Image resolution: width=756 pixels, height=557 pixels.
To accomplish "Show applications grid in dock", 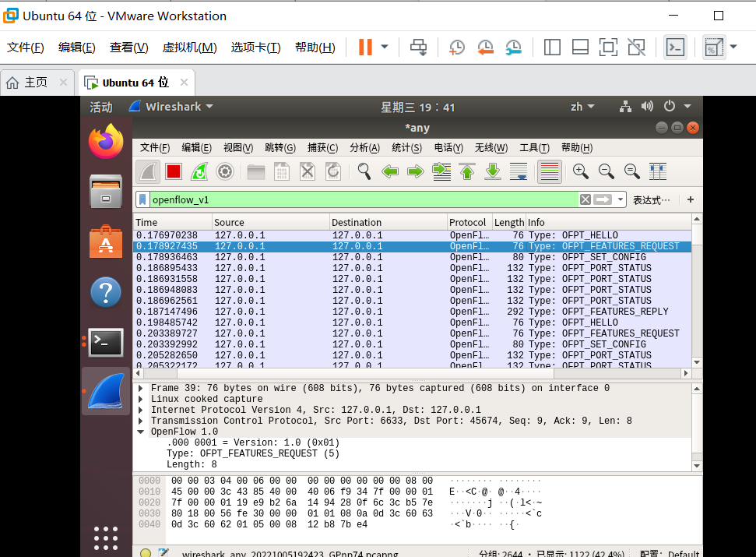I will pos(106,538).
